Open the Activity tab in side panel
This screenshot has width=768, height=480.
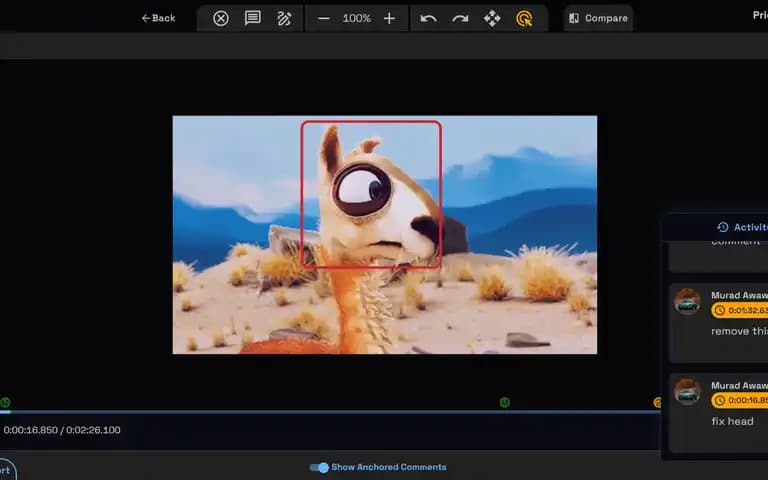[742, 227]
